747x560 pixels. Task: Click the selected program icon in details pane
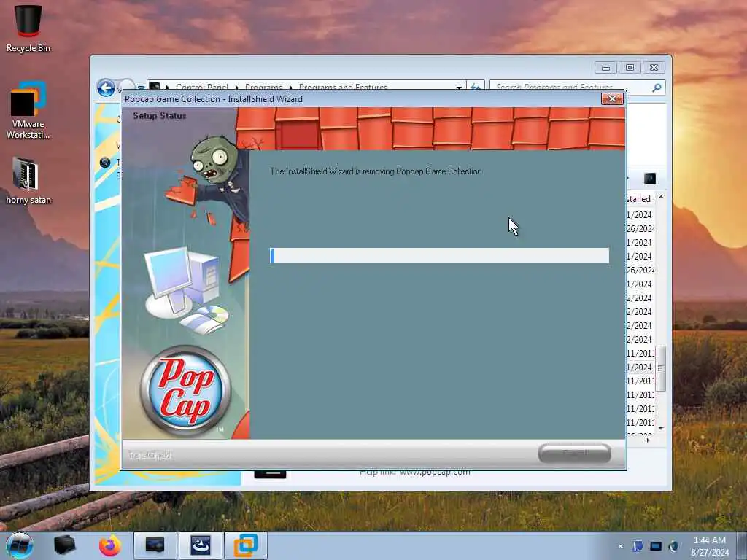pyautogui.click(x=270, y=474)
